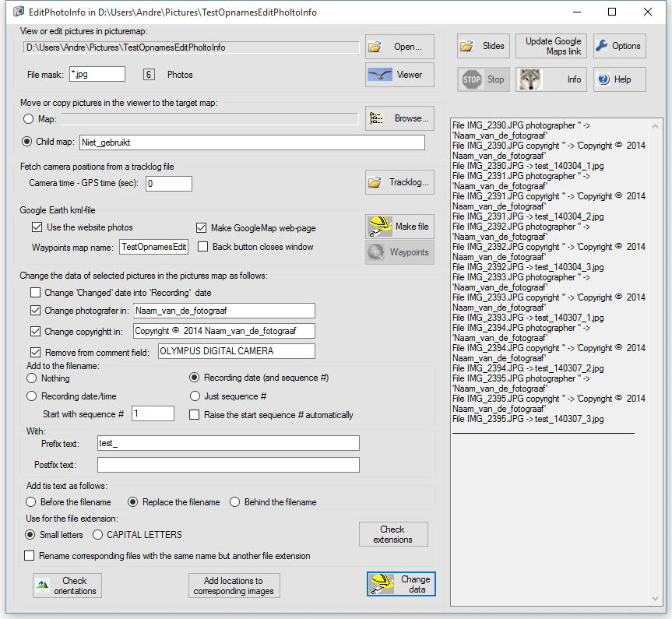The width and height of the screenshot is (672, 619).
Task: Open Help with the question mark icon
Action: click(618, 79)
